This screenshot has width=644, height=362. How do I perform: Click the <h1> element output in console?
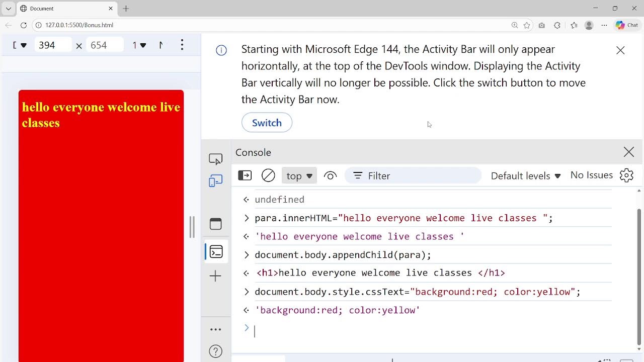(x=380, y=273)
